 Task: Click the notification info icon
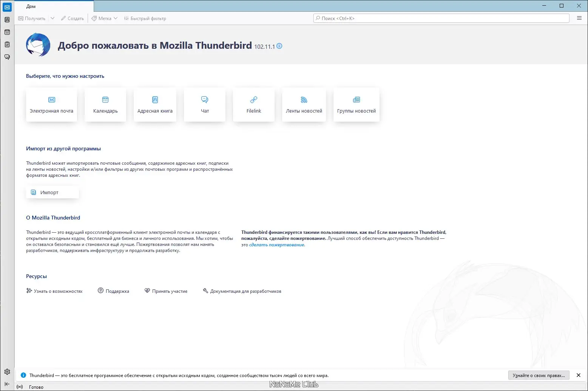pos(23,375)
